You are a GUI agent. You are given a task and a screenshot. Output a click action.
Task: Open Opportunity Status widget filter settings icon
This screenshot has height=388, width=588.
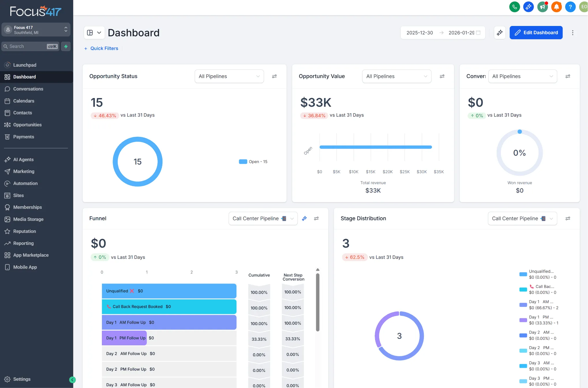274,76
